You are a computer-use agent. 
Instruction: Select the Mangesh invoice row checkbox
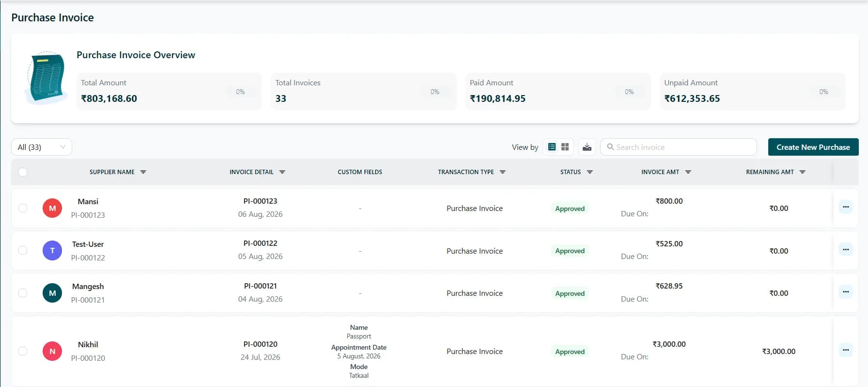click(x=23, y=293)
